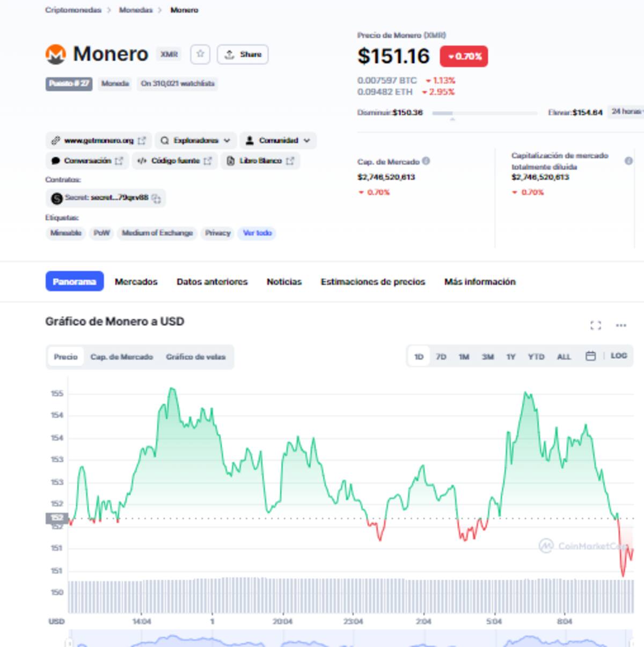Set chart range to 1M
This screenshot has height=647, width=644.
point(464,357)
